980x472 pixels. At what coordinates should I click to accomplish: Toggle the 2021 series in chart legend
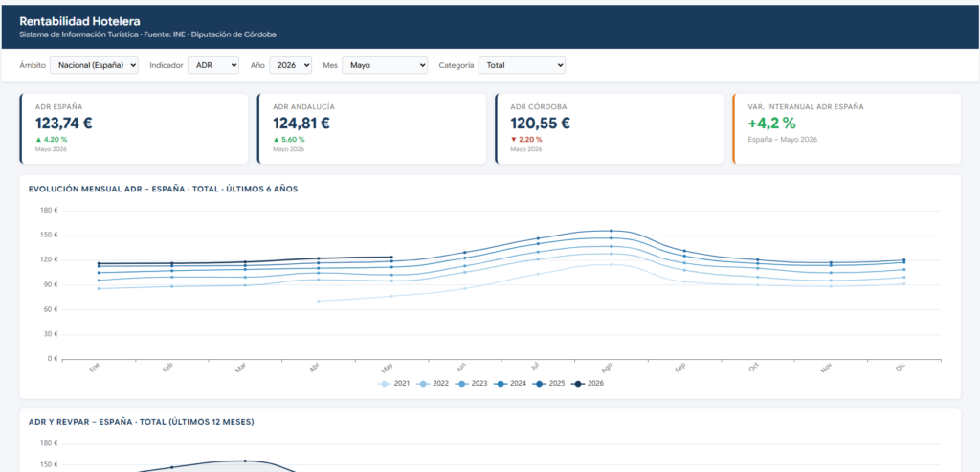click(x=393, y=384)
